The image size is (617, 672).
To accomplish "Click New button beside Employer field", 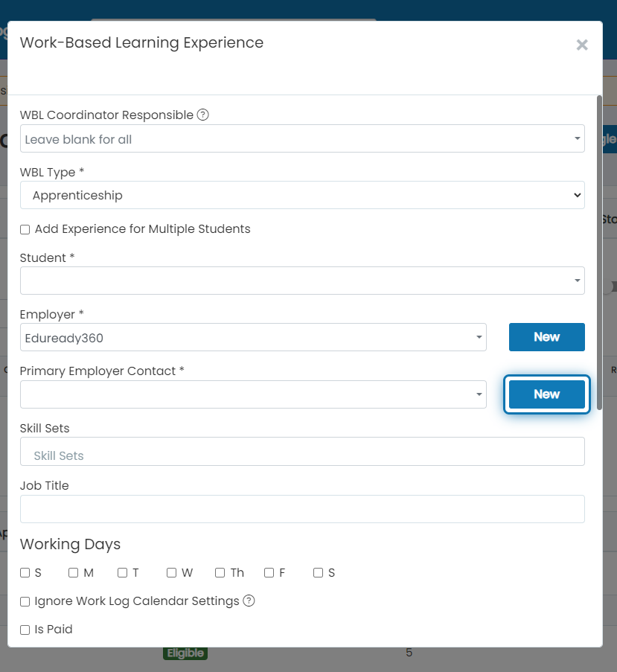I will [547, 337].
